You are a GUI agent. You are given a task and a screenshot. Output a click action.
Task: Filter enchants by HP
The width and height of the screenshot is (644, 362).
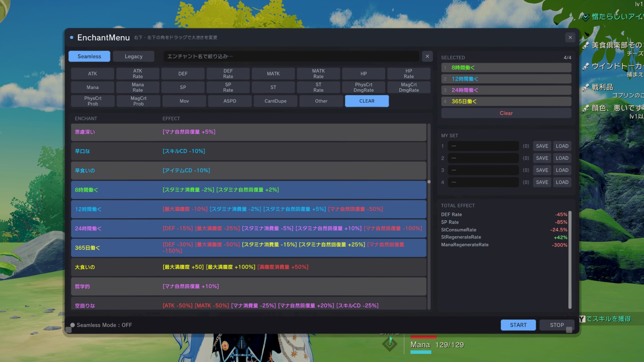[363, 74]
